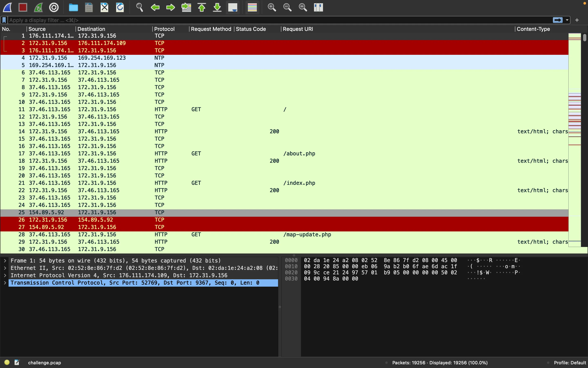This screenshot has height=368, width=588.
Task: Click the Status Code column header
Action: coord(257,29)
